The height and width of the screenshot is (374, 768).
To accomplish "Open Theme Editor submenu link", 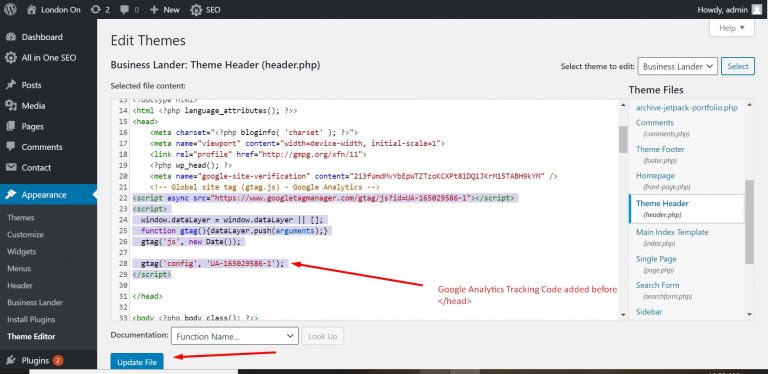I will [x=31, y=337].
